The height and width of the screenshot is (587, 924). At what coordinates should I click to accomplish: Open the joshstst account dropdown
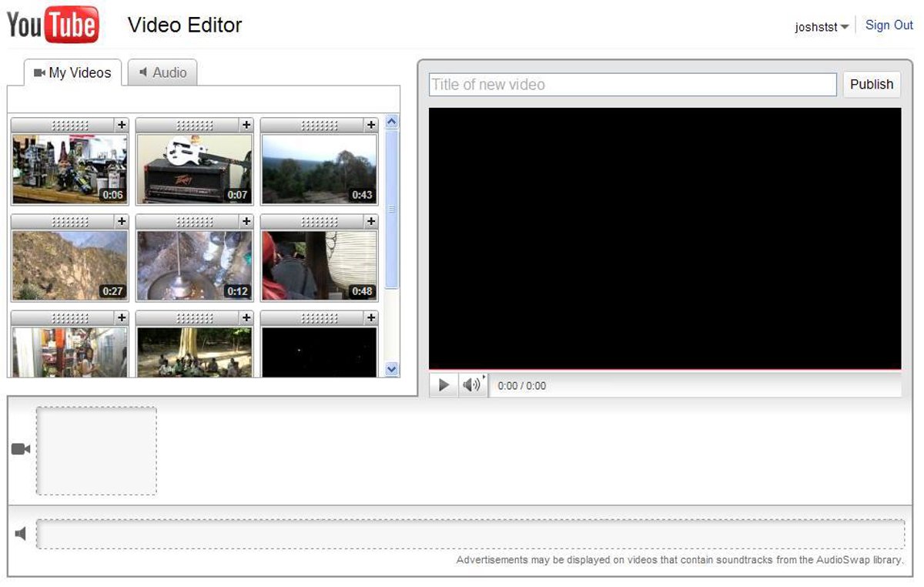coord(822,27)
